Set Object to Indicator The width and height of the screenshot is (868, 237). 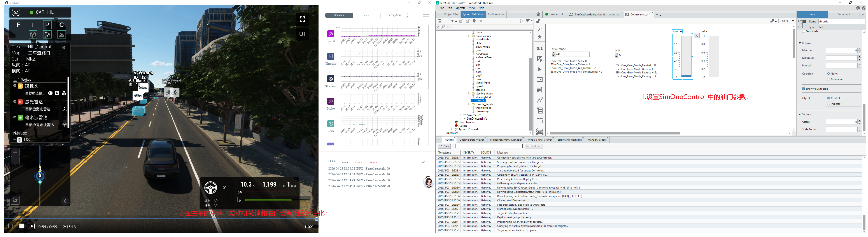point(829,104)
